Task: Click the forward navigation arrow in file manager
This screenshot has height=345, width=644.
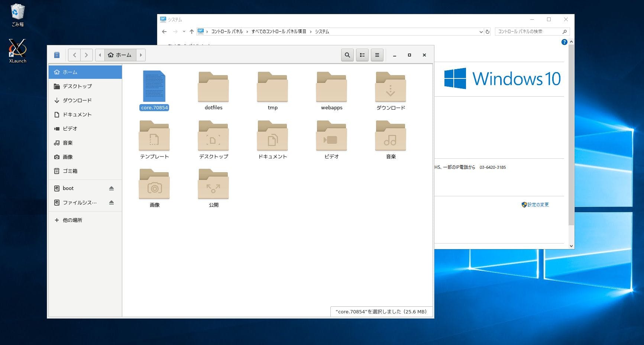Action: (86, 55)
